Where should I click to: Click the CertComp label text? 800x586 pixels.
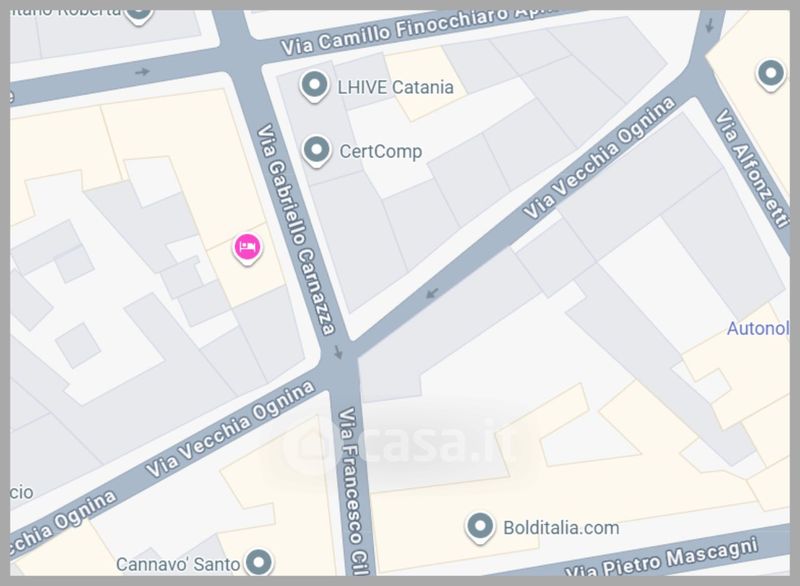point(381,151)
